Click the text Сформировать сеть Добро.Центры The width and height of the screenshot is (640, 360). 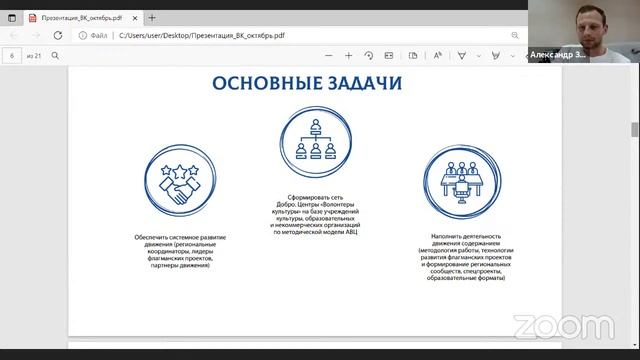[315, 215]
